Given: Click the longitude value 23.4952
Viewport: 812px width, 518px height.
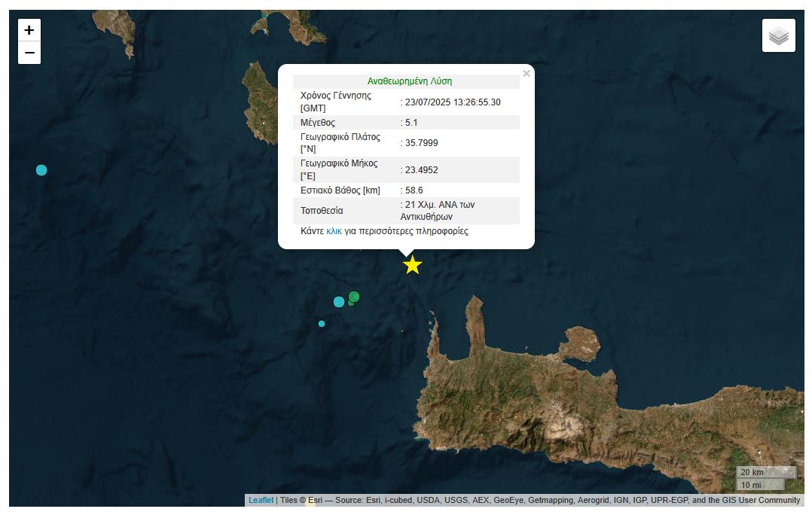Looking at the screenshot, I should [421, 169].
